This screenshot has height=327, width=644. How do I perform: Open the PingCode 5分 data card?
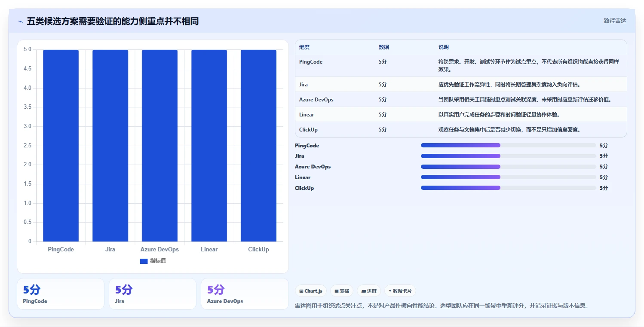coord(61,294)
